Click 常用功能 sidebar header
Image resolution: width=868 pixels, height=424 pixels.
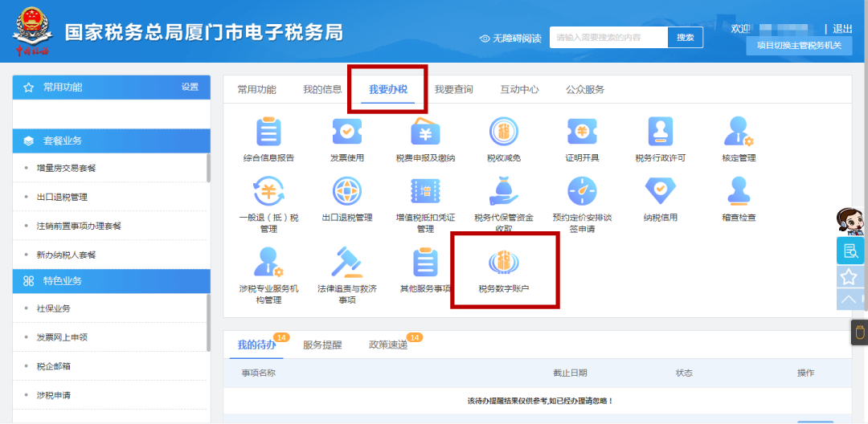click(111, 88)
